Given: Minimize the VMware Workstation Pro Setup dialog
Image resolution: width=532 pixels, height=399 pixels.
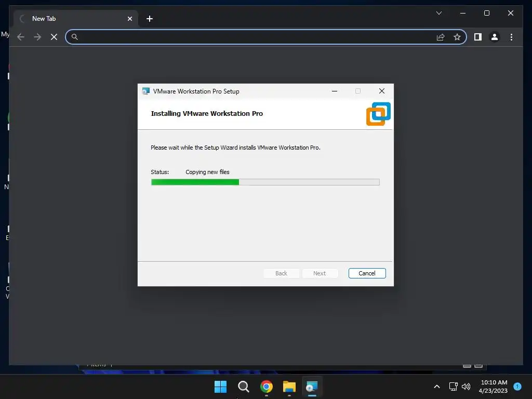Looking at the screenshot, I should (x=335, y=91).
